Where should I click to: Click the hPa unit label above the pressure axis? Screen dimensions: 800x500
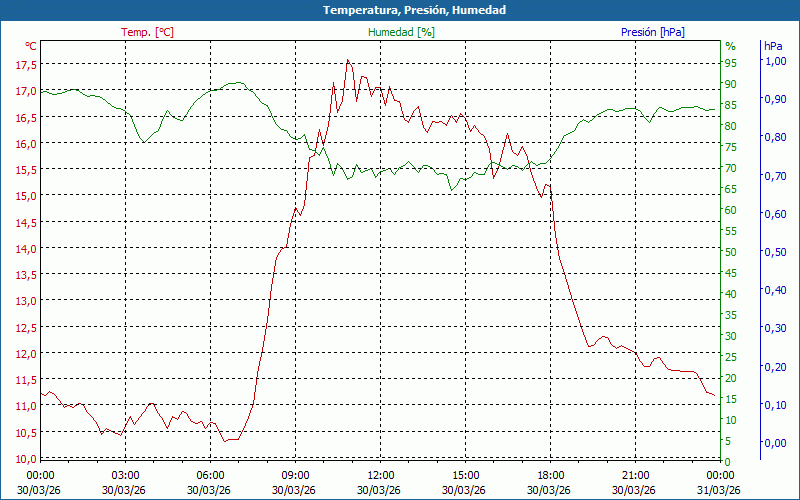(x=773, y=46)
